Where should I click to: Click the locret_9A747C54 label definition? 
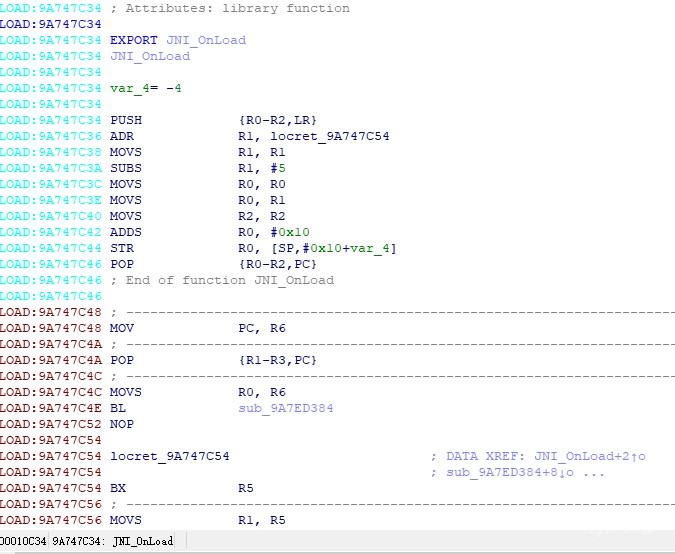(x=170, y=456)
